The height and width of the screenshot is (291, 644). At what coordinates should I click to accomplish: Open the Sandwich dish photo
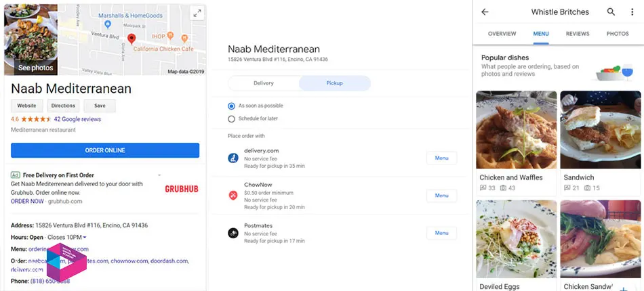pyautogui.click(x=601, y=130)
